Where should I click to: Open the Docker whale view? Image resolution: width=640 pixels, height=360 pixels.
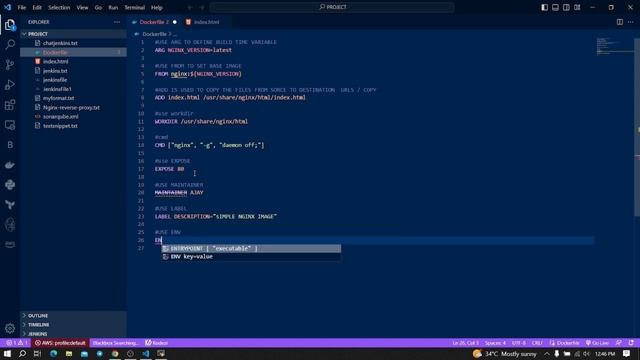click(10, 164)
